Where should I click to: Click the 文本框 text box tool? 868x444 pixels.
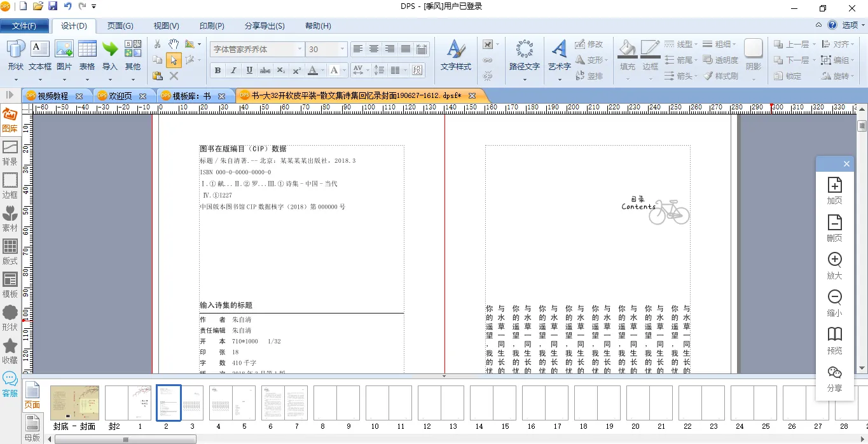[40, 55]
